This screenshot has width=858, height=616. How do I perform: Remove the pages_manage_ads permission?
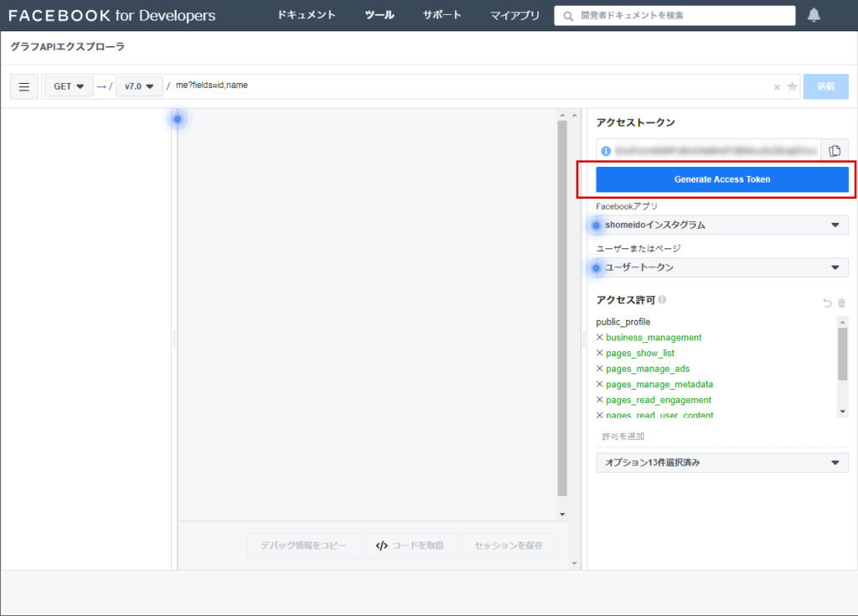pyautogui.click(x=600, y=369)
